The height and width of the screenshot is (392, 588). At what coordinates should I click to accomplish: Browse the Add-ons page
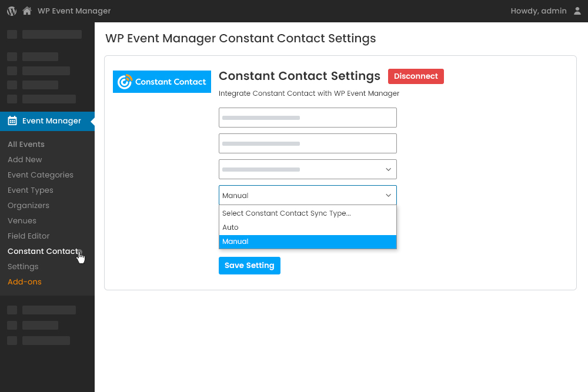coord(24,282)
